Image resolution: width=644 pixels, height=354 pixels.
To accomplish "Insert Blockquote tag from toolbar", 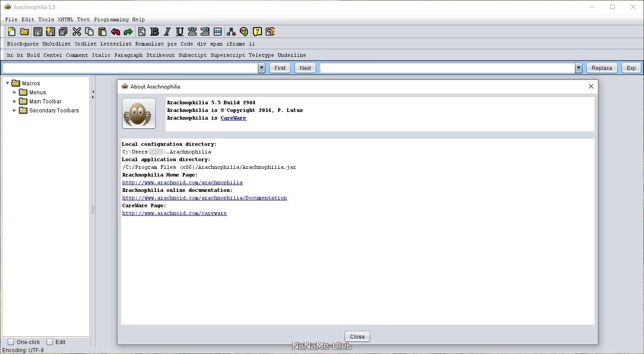I will pos(23,44).
